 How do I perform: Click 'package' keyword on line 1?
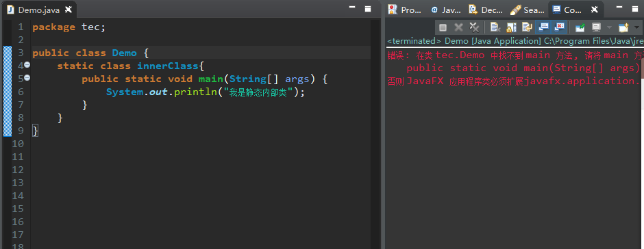click(54, 27)
